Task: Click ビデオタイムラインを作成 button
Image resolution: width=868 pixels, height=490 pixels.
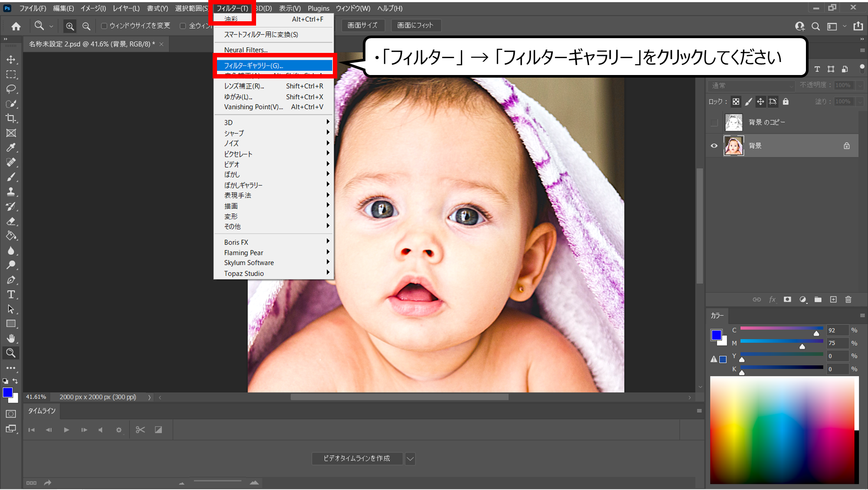Action: [x=357, y=458]
